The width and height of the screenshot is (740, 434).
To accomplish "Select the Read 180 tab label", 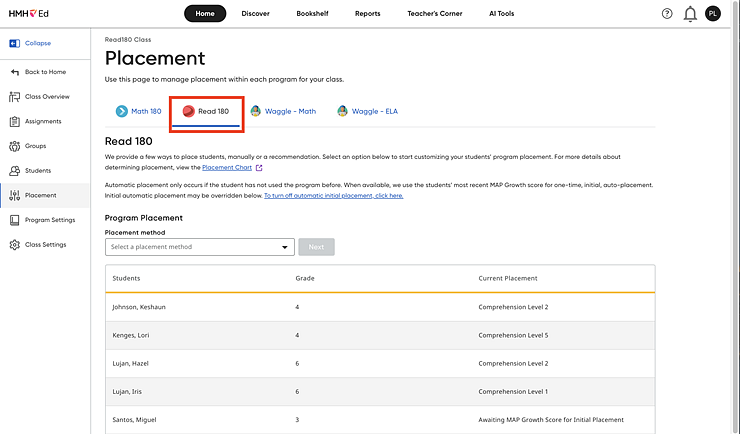I will 213,111.
